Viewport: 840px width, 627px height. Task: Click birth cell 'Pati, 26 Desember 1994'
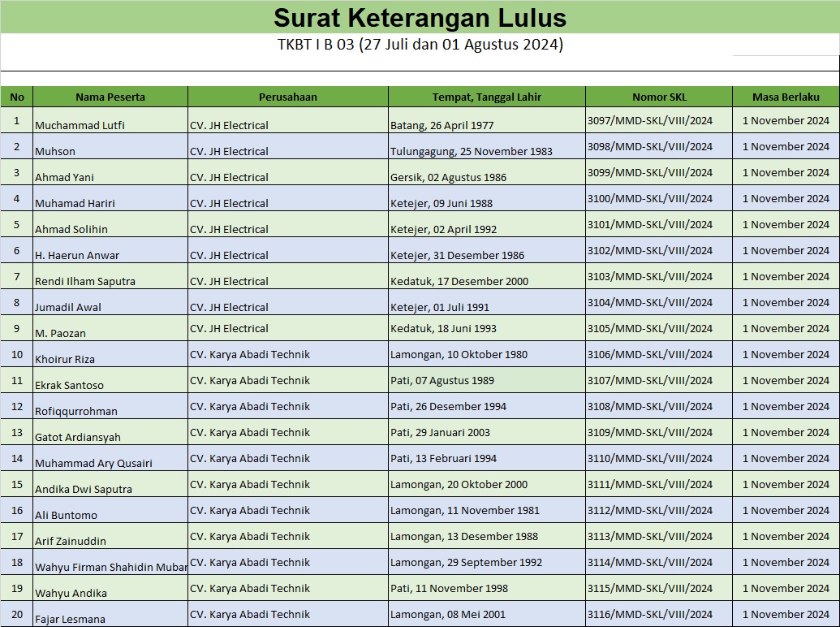click(x=486, y=406)
